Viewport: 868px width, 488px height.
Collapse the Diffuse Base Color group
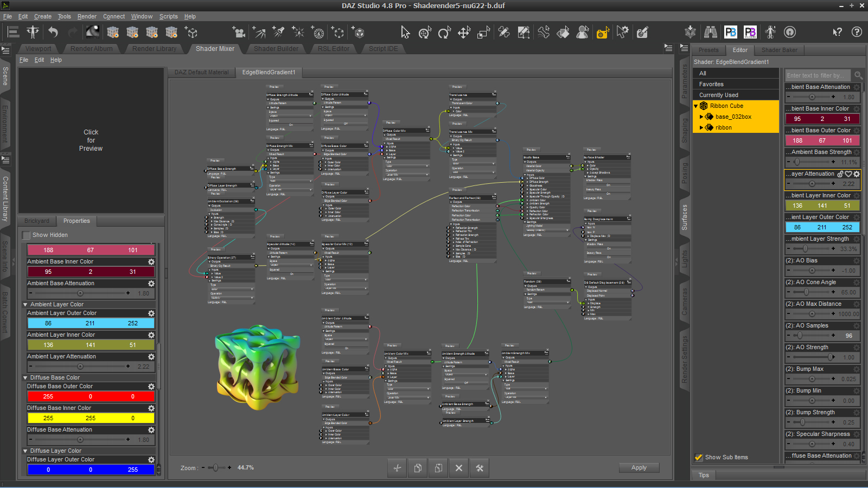pos(25,378)
